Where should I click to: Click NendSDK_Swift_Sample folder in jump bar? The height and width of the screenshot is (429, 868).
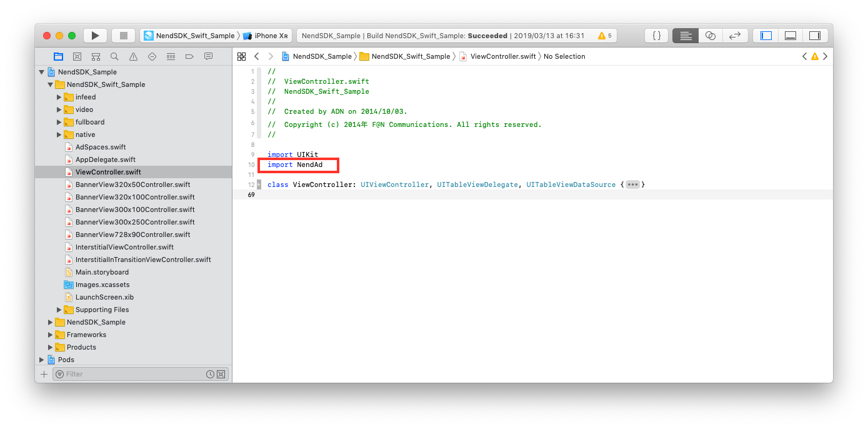[405, 56]
